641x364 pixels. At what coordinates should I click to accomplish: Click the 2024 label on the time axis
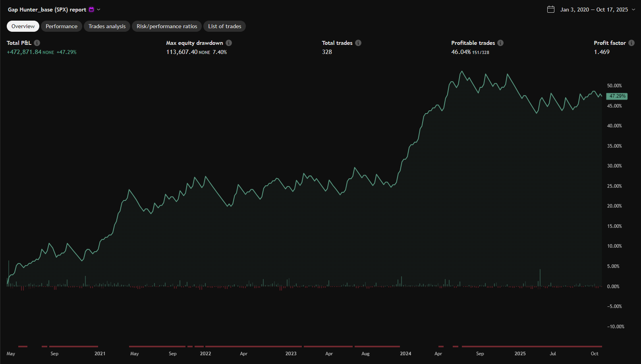[x=405, y=354]
